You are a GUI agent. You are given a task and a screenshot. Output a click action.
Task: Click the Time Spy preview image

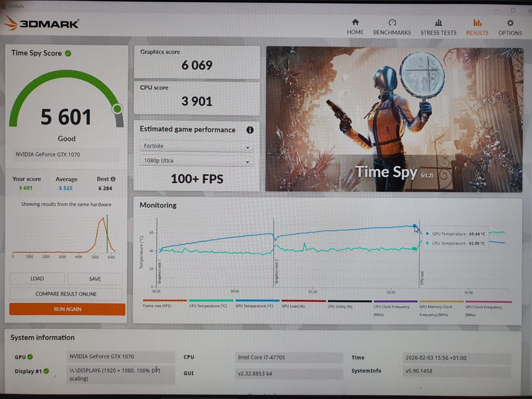[x=393, y=120]
